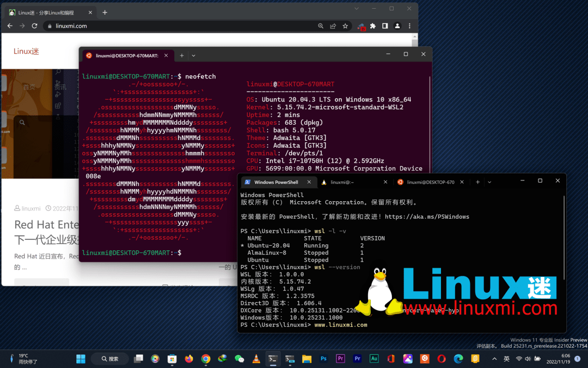Go back in Chrome browser
Screen dimensions: 588x368
pos(10,26)
